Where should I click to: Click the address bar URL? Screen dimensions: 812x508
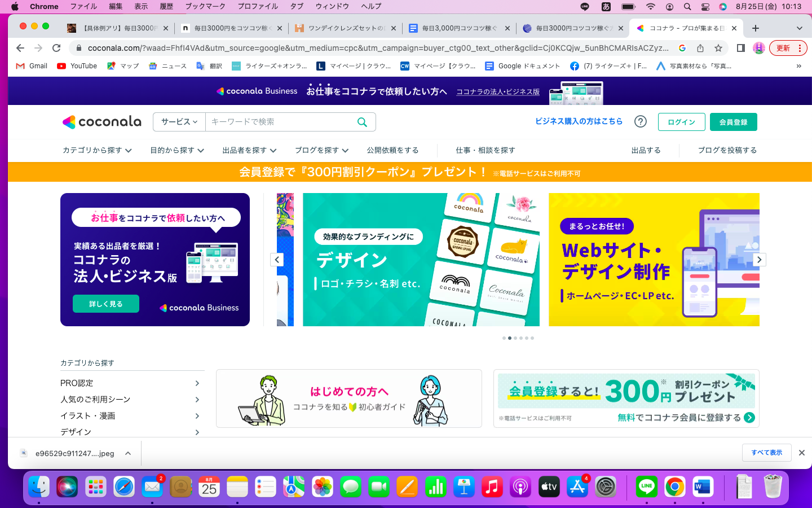(x=378, y=48)
